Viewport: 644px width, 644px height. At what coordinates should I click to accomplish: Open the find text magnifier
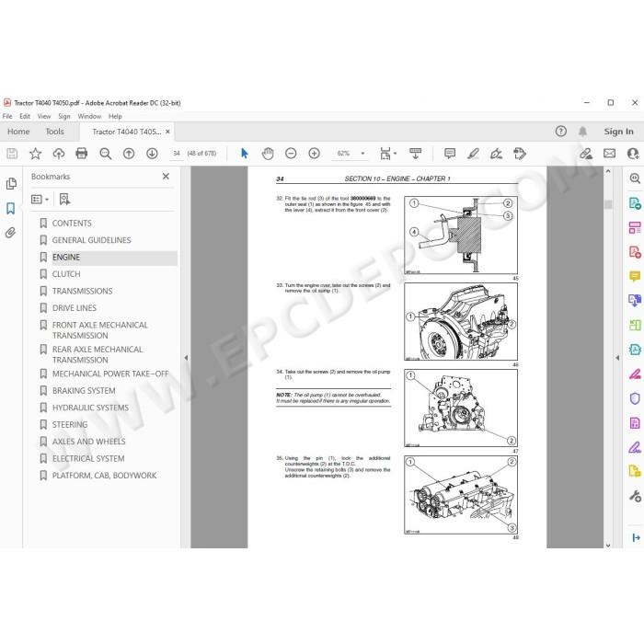106,154
